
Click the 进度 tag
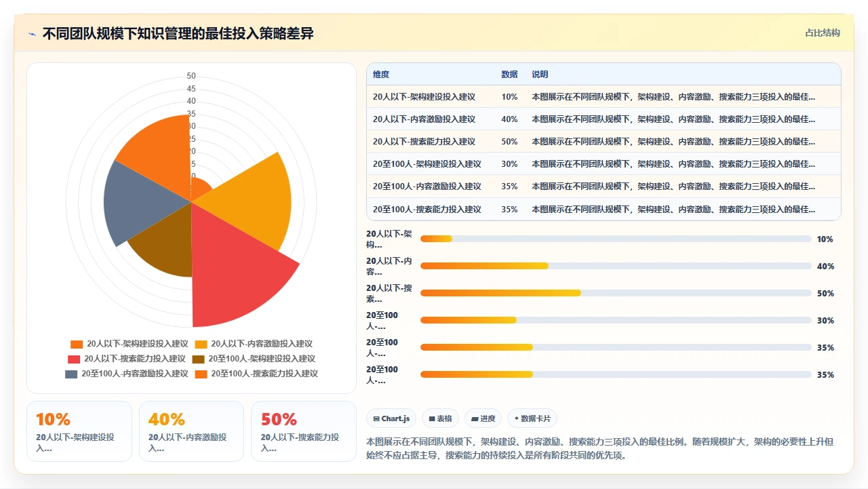(x=484, y=419)
